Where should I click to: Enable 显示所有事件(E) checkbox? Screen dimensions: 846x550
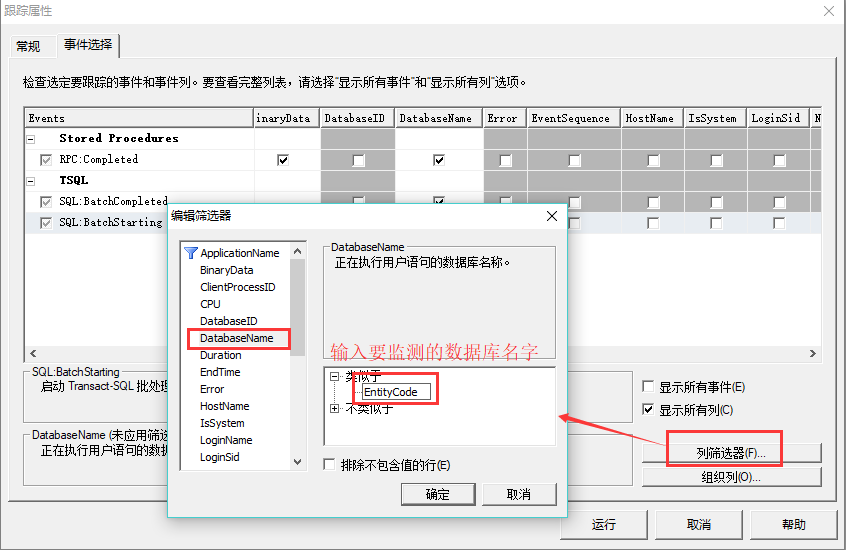[x=648, y=386]
